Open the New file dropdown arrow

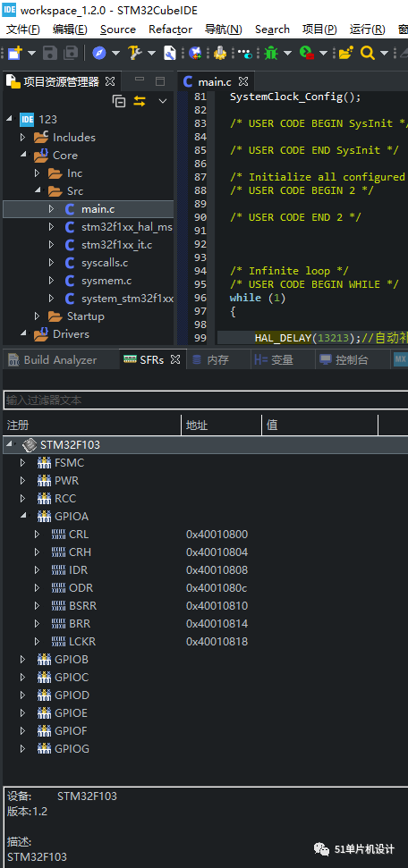pos(31,53)
